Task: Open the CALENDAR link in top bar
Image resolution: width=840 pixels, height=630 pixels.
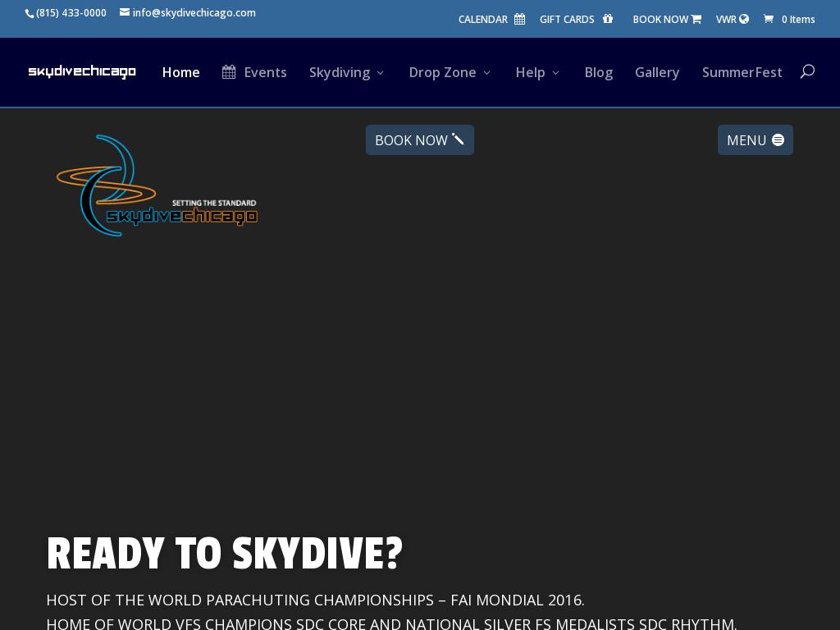Action: 491,20
